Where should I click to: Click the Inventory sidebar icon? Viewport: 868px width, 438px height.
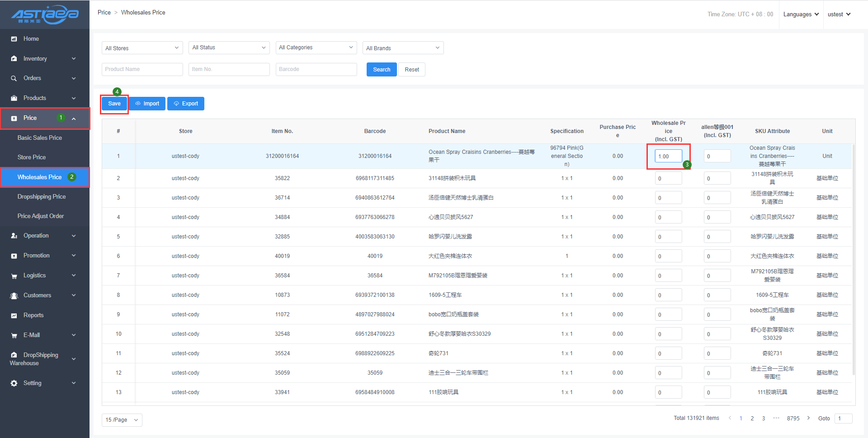coord(14,59)
